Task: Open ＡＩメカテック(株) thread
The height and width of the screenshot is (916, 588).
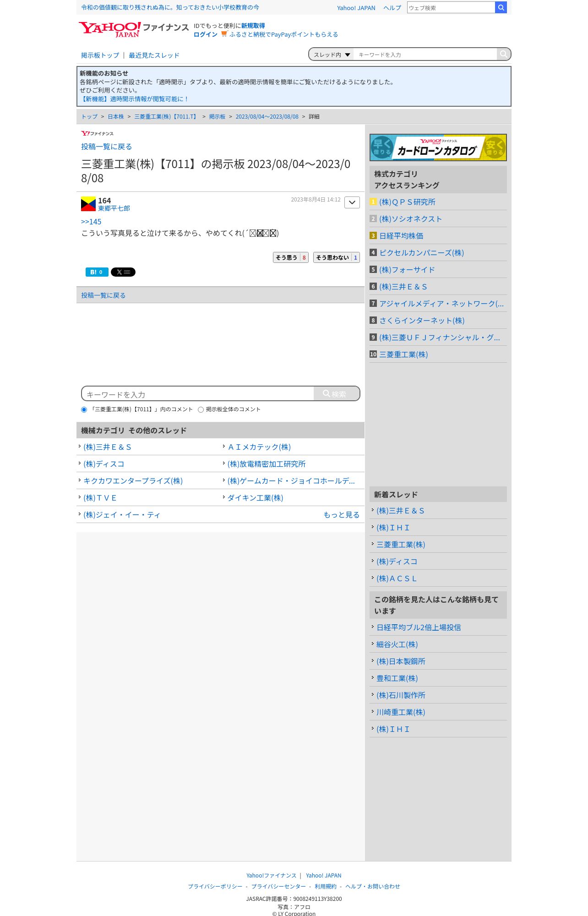Action: pyautogui.click(x=259, y=447)
